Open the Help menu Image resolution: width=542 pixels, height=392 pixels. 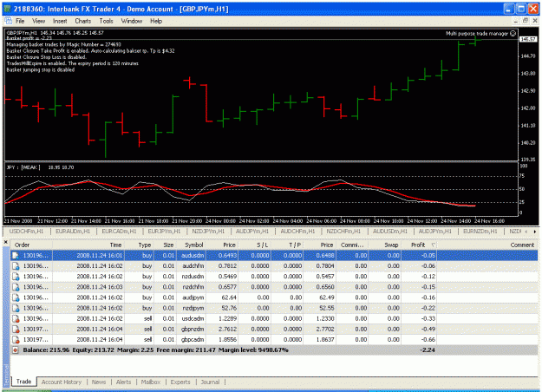point(156,21)
